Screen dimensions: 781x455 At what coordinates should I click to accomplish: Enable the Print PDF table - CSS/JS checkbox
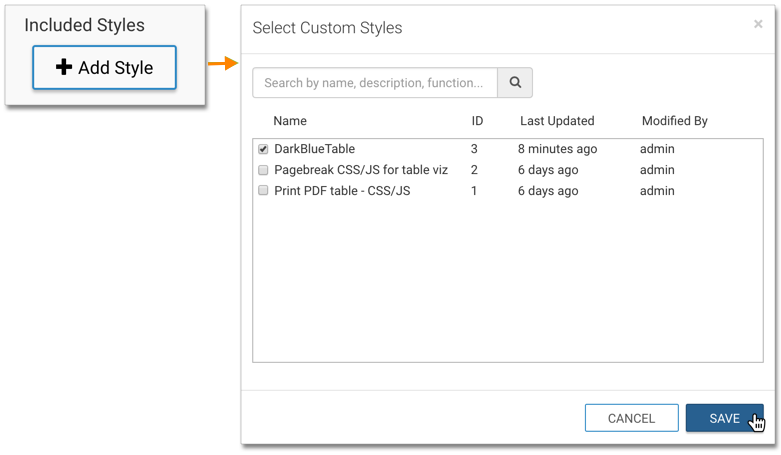[264, 191]
